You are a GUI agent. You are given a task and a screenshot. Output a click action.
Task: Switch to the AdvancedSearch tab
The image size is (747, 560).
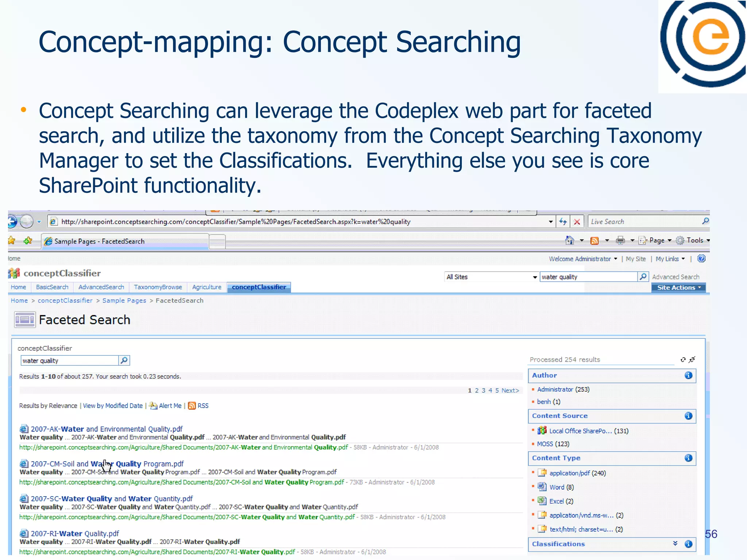tap(101, 287)
